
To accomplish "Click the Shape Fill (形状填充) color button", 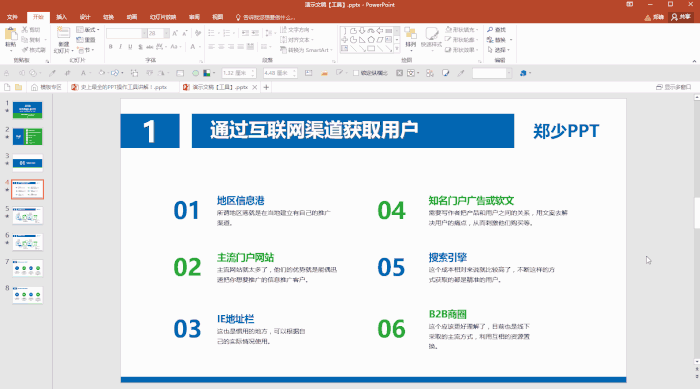I will point(462,29).
